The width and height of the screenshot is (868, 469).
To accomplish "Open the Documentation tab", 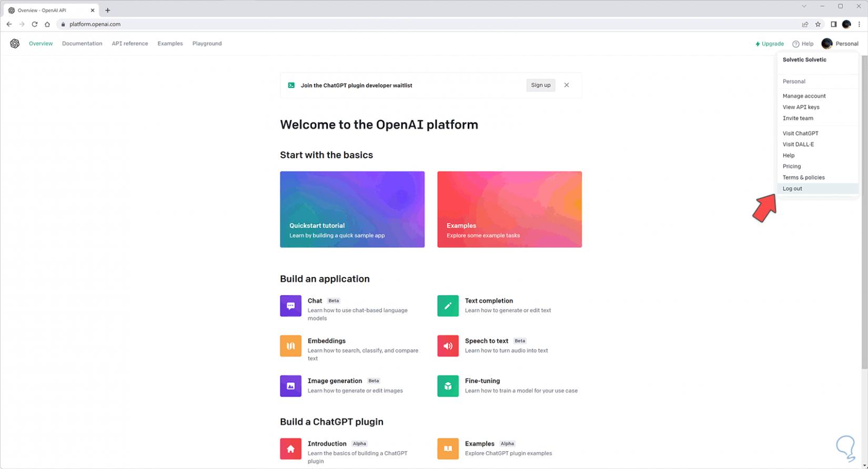I will tap(82, 44).
